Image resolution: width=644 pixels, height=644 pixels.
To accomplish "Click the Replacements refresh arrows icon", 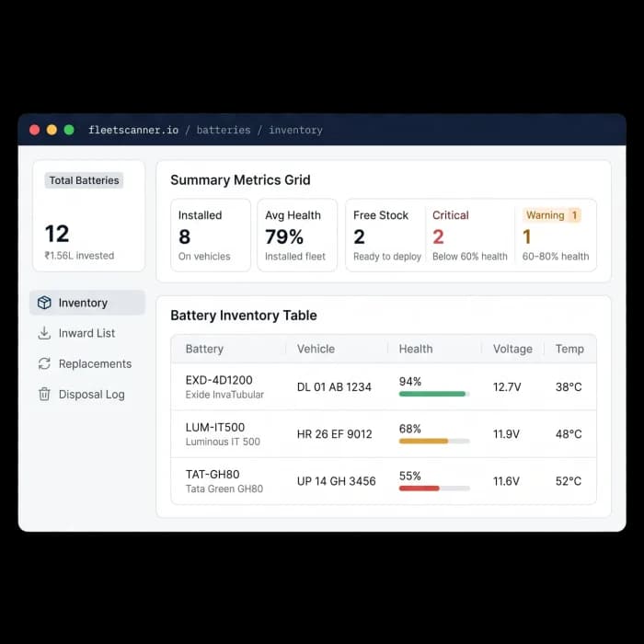I will coord(44,363).
